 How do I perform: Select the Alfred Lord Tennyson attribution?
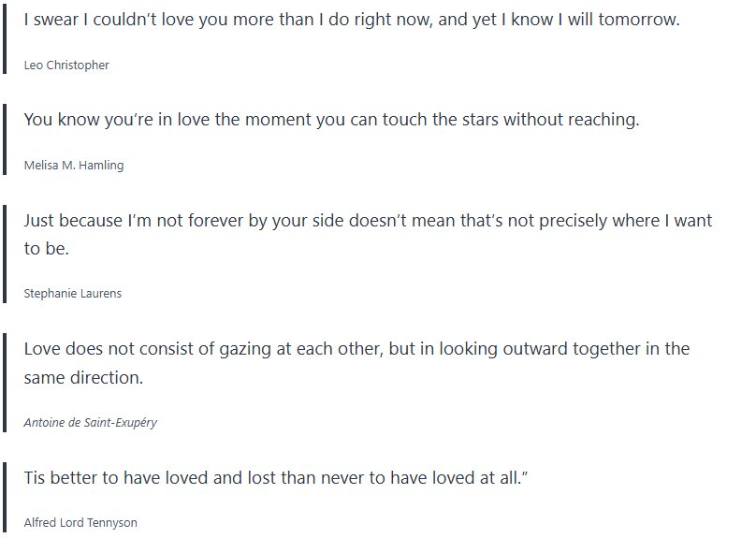[x=80, y=523]
